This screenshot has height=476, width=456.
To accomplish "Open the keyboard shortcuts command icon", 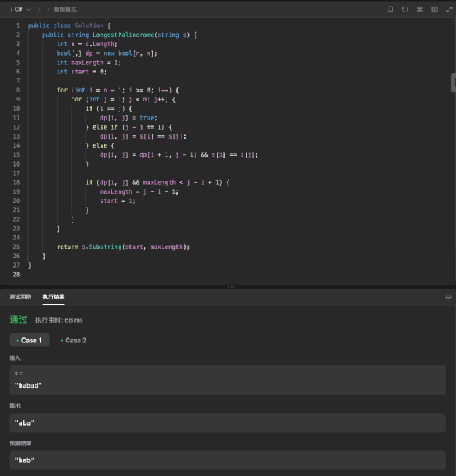I will pyautogui.click(x=420, y=9).
